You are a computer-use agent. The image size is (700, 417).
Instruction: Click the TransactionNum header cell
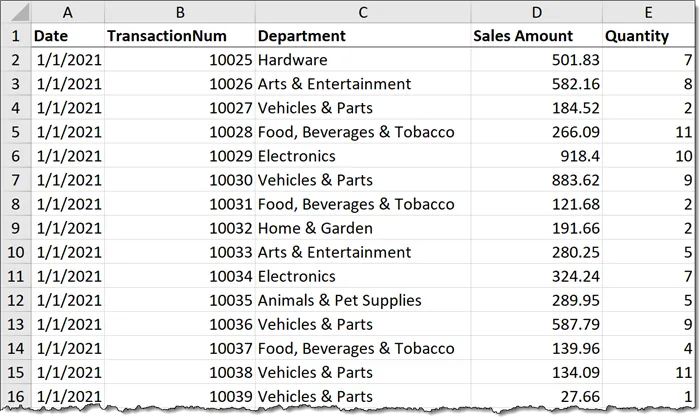[179, 36]
